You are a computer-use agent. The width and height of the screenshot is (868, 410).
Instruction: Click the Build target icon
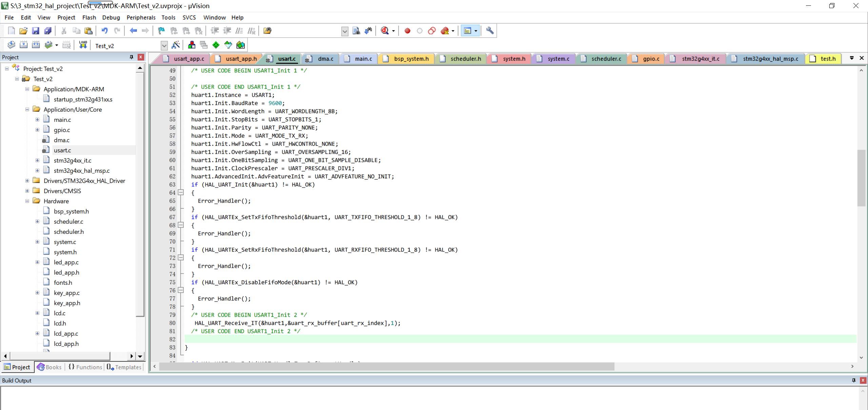click(23, 45)
